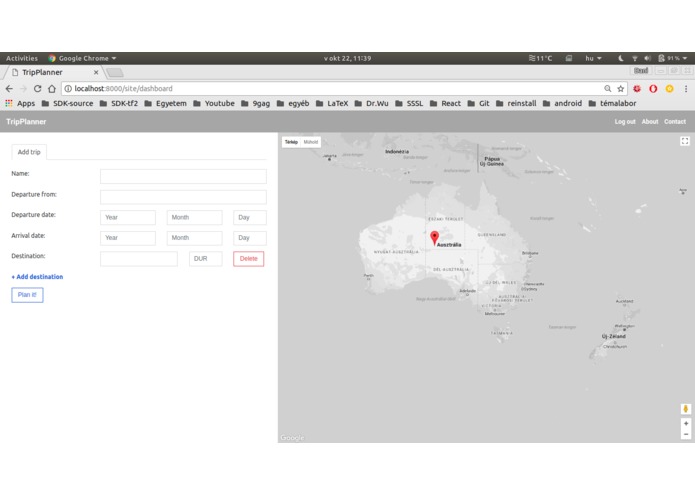Screen dimensions: 695x494
Task: Click the red Delete destination button
Action: point(248,259)
